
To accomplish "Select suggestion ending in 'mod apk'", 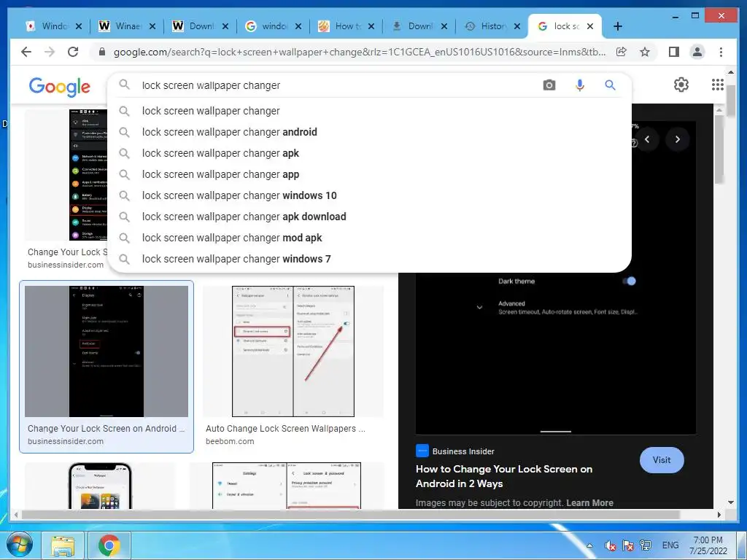I will [x=370, y=238].
